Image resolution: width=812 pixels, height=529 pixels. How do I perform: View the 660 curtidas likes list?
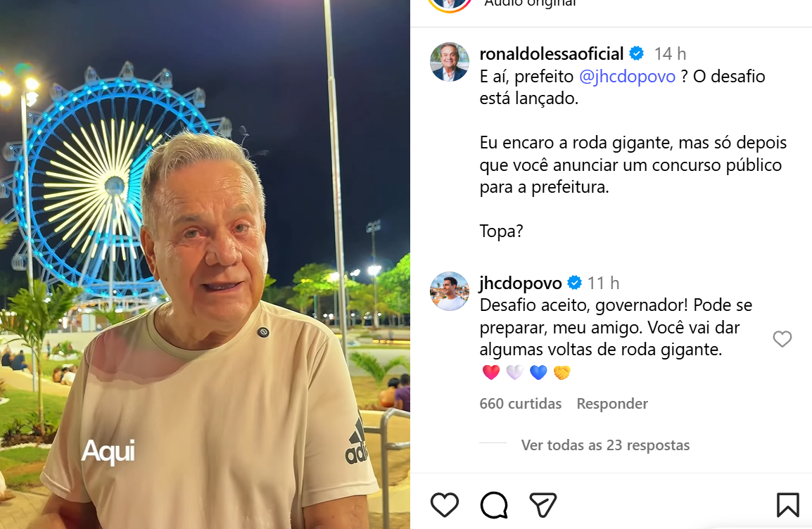[x=521, y=404]
